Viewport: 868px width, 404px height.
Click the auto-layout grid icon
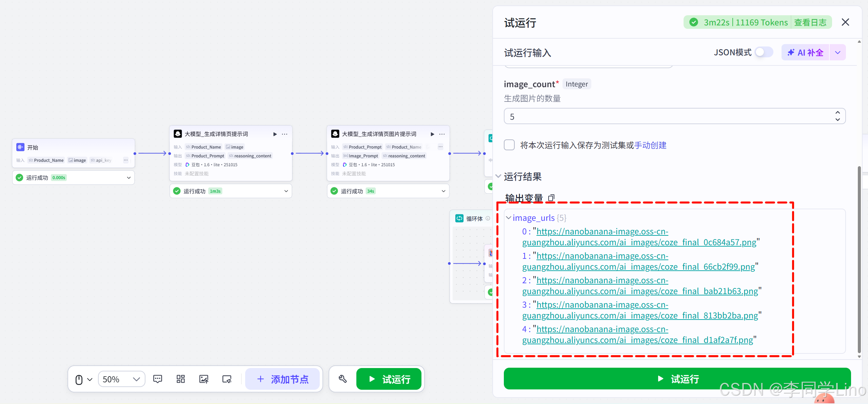click(181, 379)
